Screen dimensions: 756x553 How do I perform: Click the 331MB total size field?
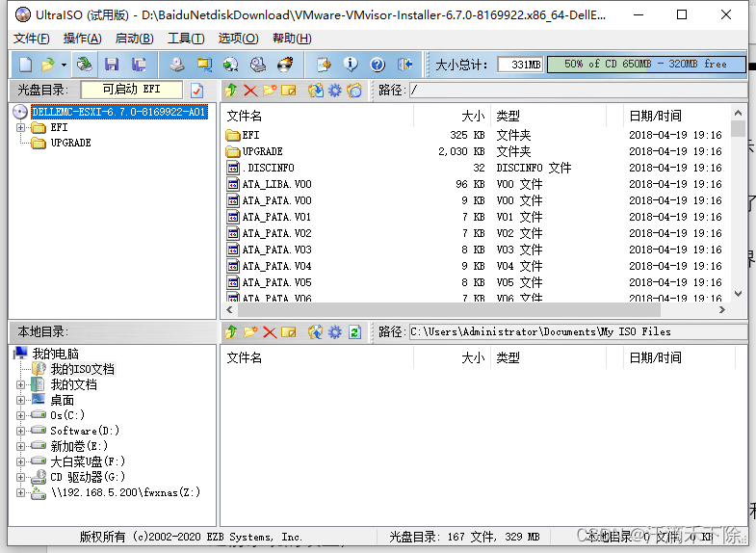tap(520, 65)
